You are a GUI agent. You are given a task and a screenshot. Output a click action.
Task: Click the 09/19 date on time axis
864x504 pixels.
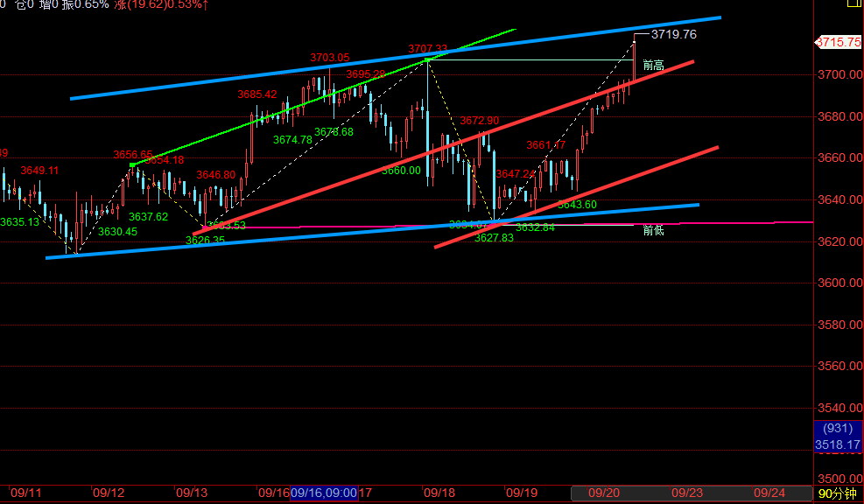click(522, 493)
